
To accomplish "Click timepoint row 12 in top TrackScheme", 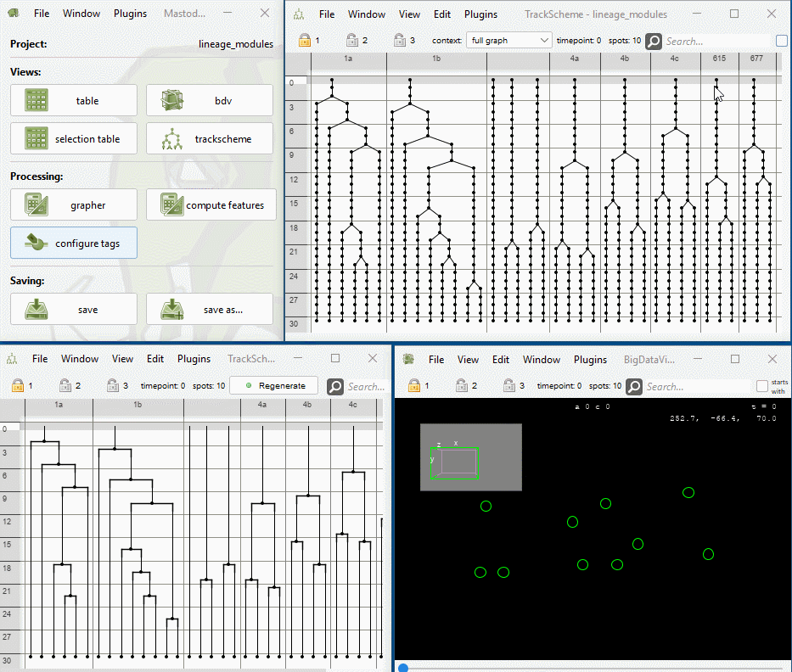I will click(x=294, y=179).
